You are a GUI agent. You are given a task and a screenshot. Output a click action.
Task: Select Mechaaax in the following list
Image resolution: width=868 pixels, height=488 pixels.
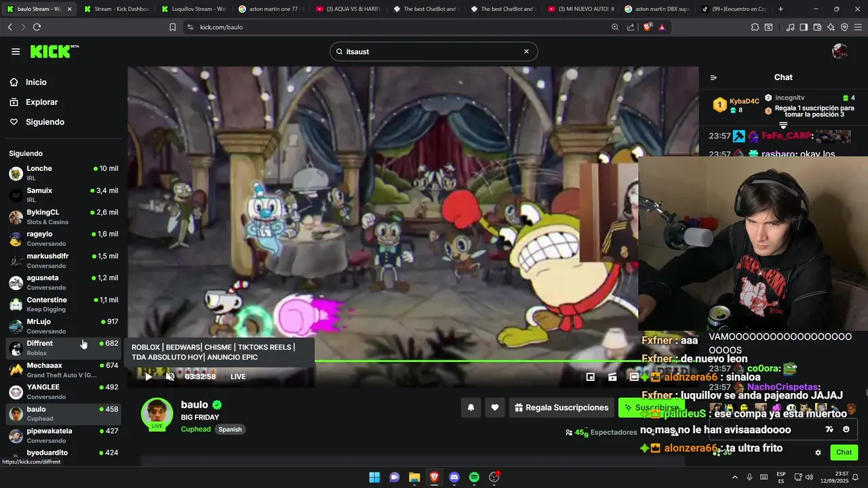click(64, 370)
